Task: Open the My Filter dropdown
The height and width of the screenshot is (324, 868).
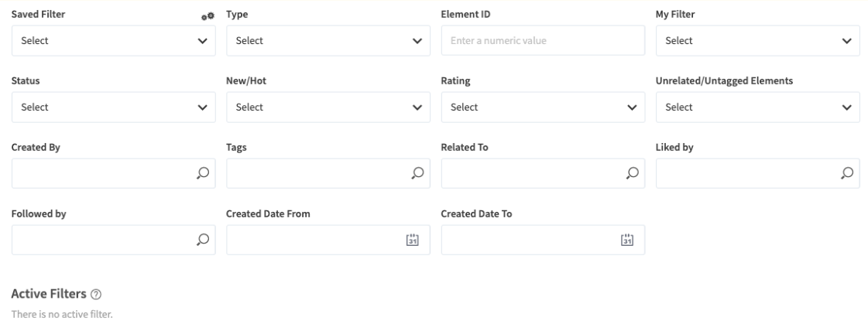Action: (x=757, y=41)
